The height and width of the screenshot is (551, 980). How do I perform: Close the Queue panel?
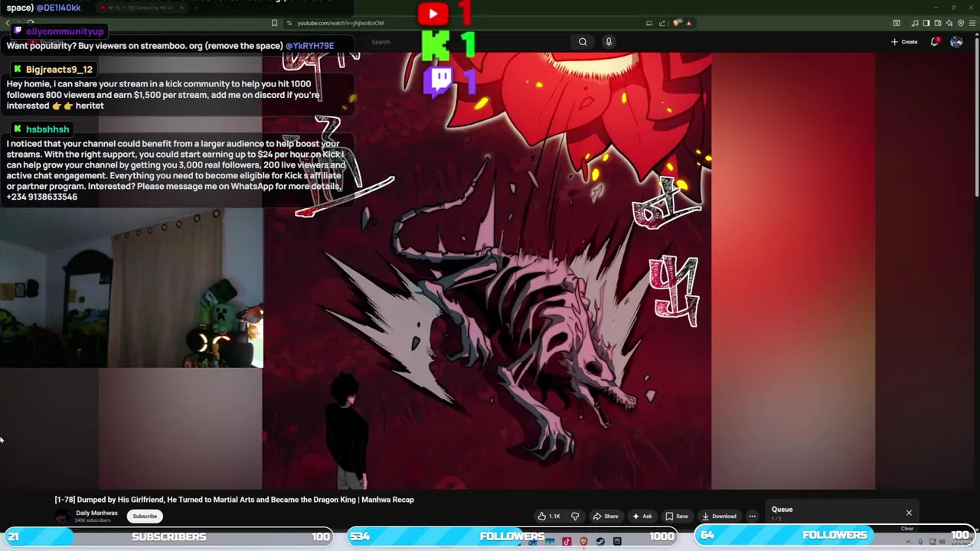point(909,513)
